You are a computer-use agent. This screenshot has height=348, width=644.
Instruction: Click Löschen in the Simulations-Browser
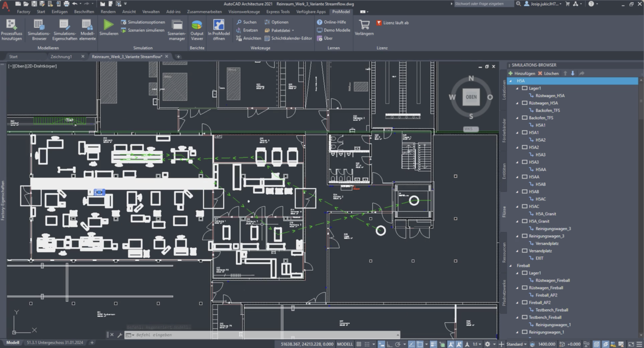548,73
